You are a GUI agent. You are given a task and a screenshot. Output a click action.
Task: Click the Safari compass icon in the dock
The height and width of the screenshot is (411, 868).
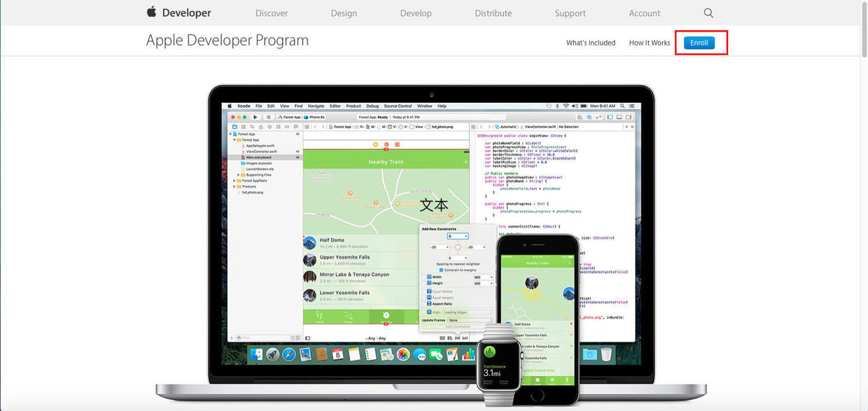[289, 355]
